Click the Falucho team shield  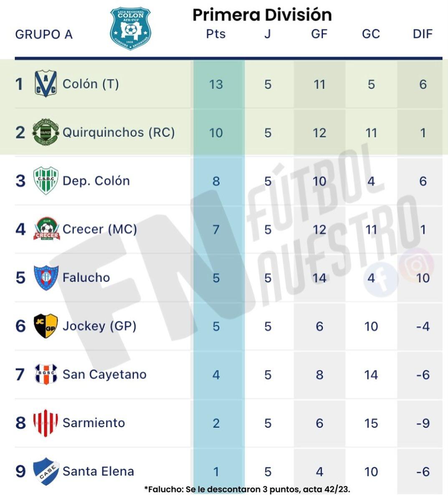(x=46, y=277)
